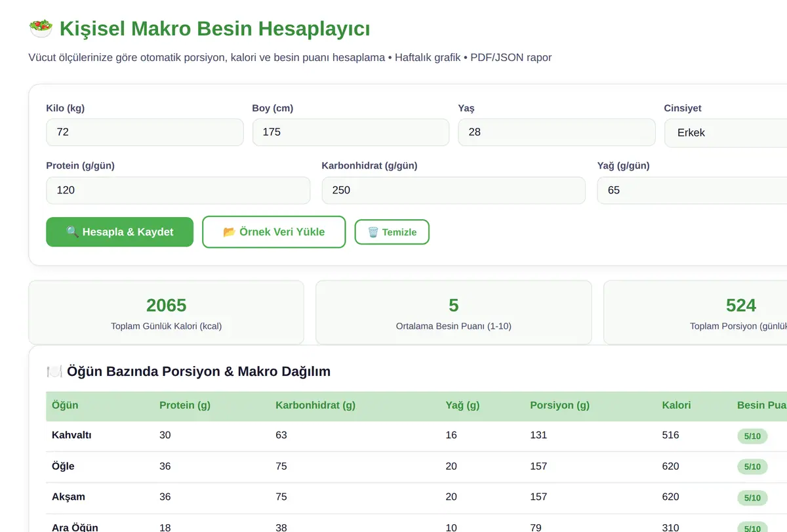The width and height of the screenshot is (787, 532).
Task: Select the Öğle row label
Action: pos(63,466)
